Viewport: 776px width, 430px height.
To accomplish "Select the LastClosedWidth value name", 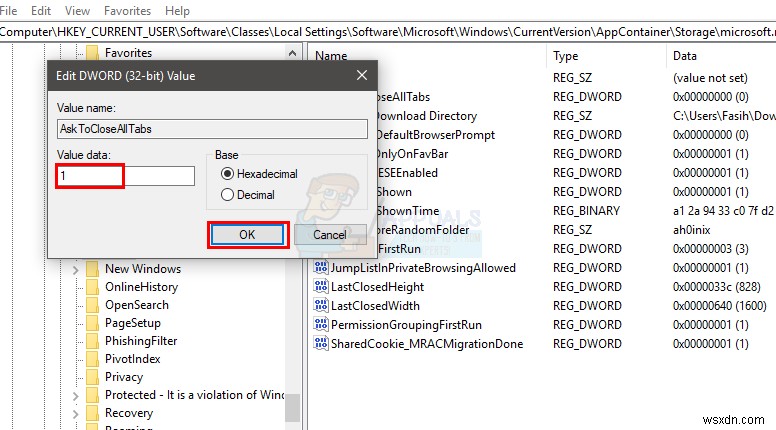I will (x=375, y=306).
